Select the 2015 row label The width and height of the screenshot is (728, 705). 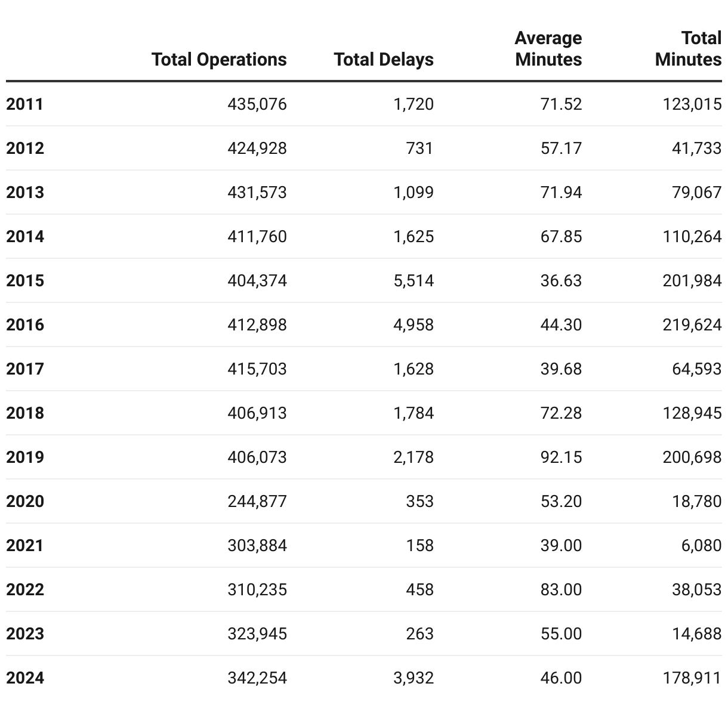[25, 281]
